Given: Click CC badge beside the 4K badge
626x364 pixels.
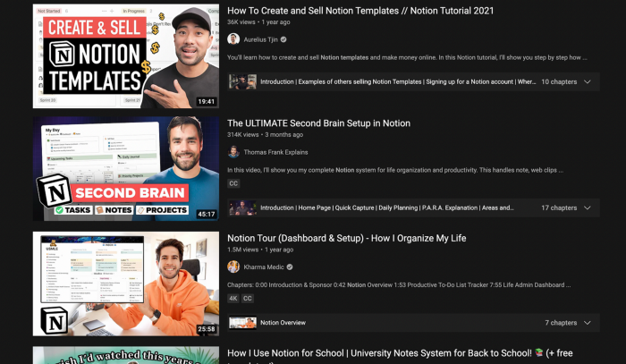Looking at the screenshot, I should click(248, 298).
